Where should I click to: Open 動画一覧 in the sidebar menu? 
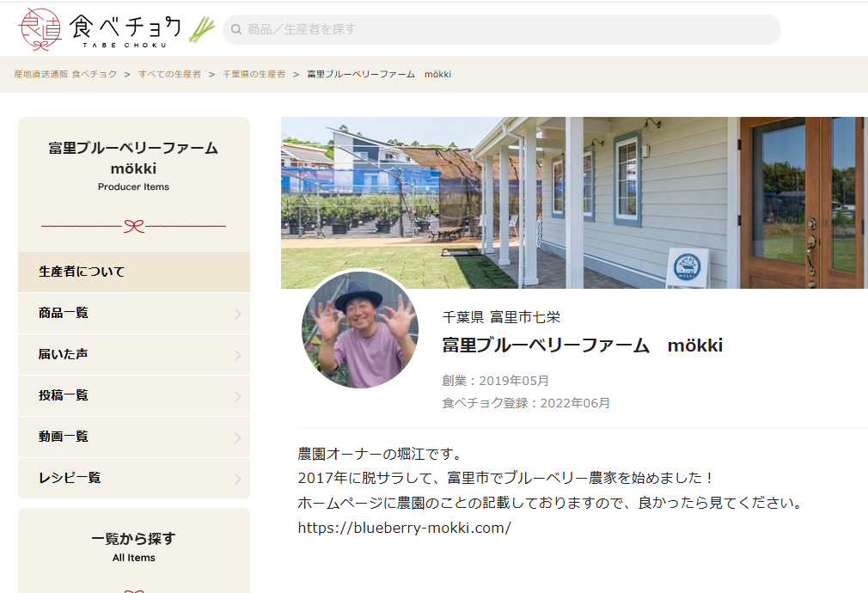[x=64, y=437]
